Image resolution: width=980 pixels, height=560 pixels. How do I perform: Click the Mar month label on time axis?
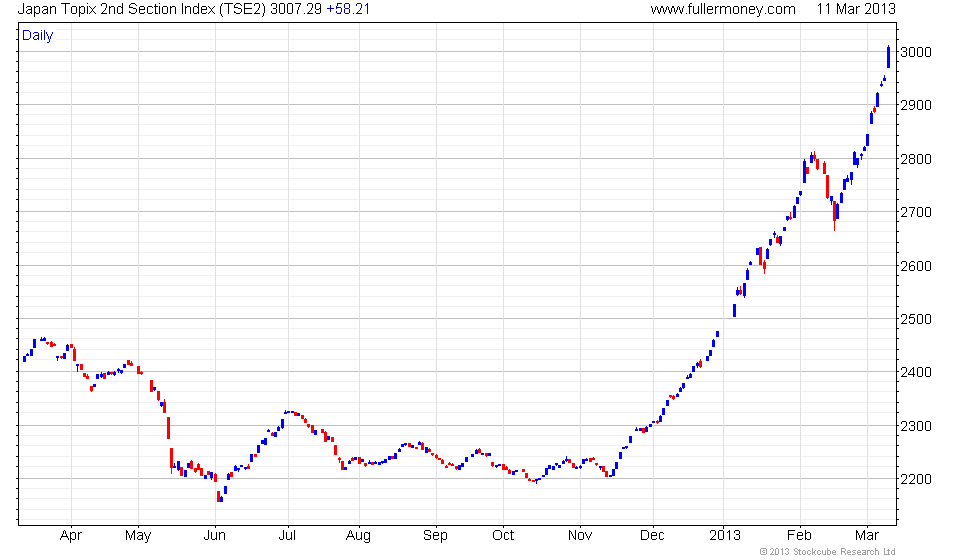pyautogui.click(x=867, y=536)
